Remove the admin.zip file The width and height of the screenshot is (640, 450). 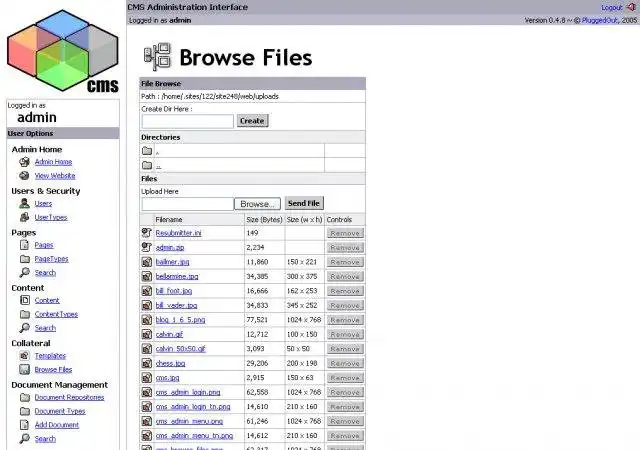[345, 247]
